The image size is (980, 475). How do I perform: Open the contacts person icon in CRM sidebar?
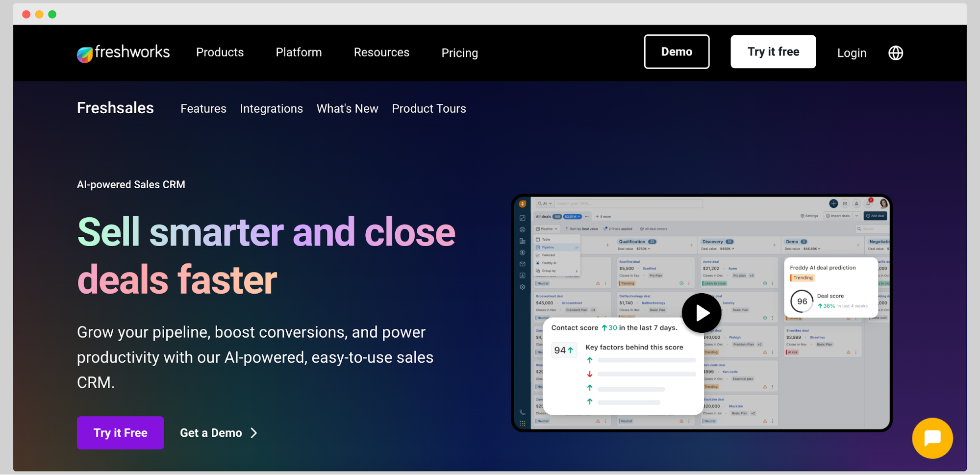click(523, 229)
